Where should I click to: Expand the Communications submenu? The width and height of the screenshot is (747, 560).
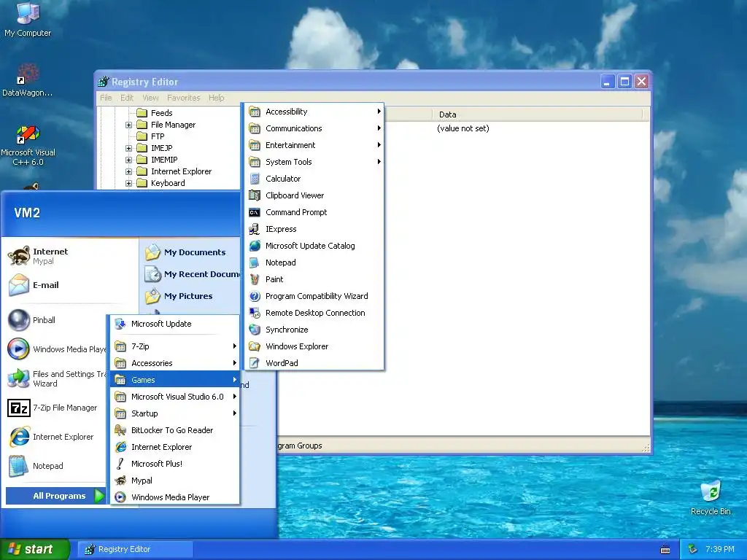(314, 128)
